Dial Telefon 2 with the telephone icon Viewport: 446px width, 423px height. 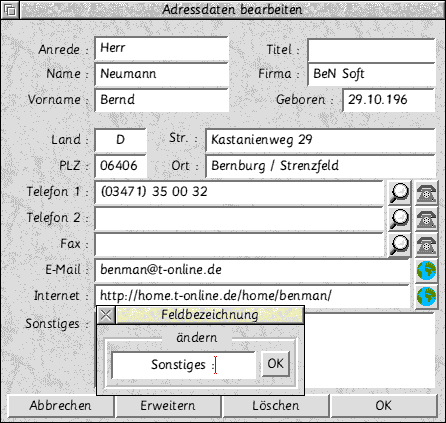[426, 218]
